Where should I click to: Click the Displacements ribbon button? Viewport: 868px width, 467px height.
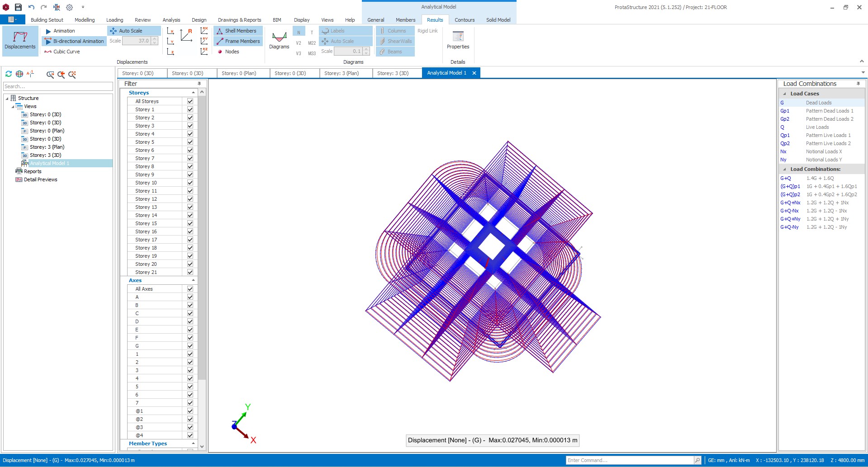pos(20,41)
